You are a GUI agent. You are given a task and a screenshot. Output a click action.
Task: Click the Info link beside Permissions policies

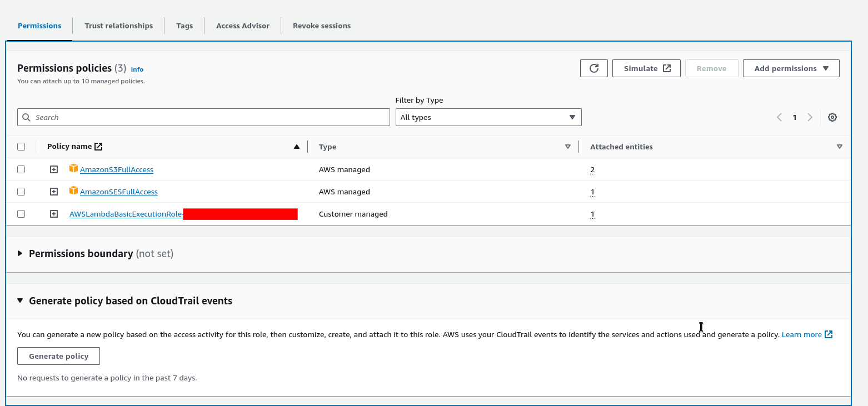137,69
